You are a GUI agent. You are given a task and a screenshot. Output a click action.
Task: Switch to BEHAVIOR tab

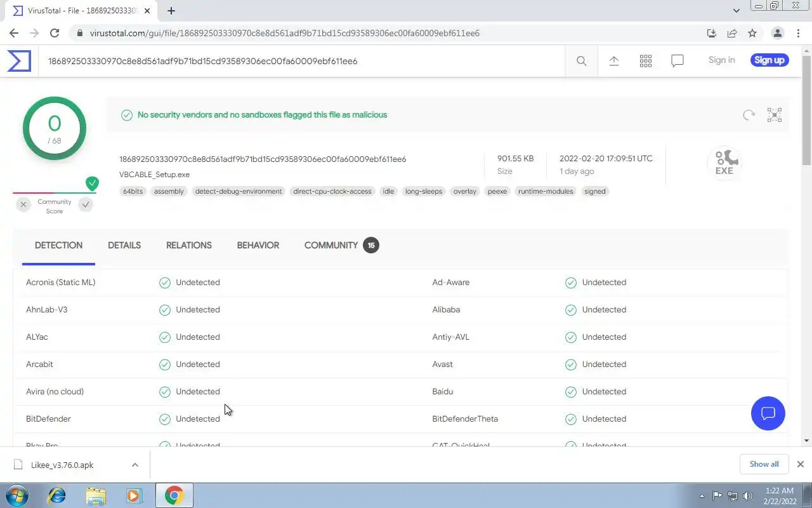pos(258,245)
